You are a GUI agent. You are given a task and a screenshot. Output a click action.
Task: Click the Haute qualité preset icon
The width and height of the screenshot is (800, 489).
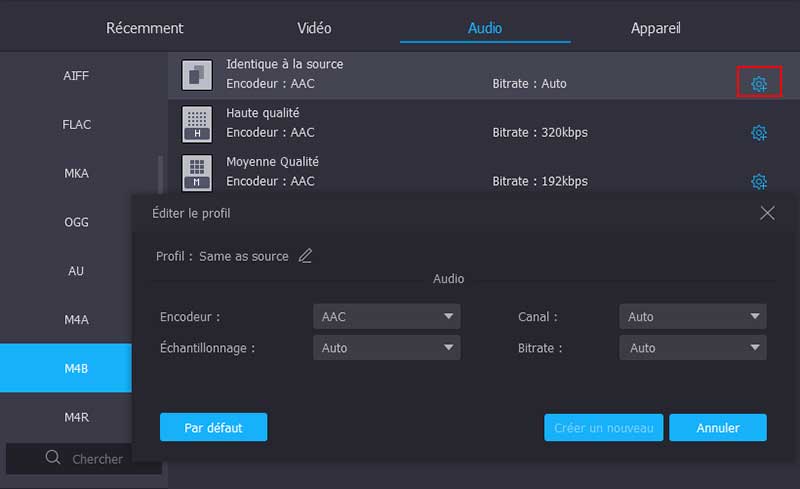[x=197, y=123]
